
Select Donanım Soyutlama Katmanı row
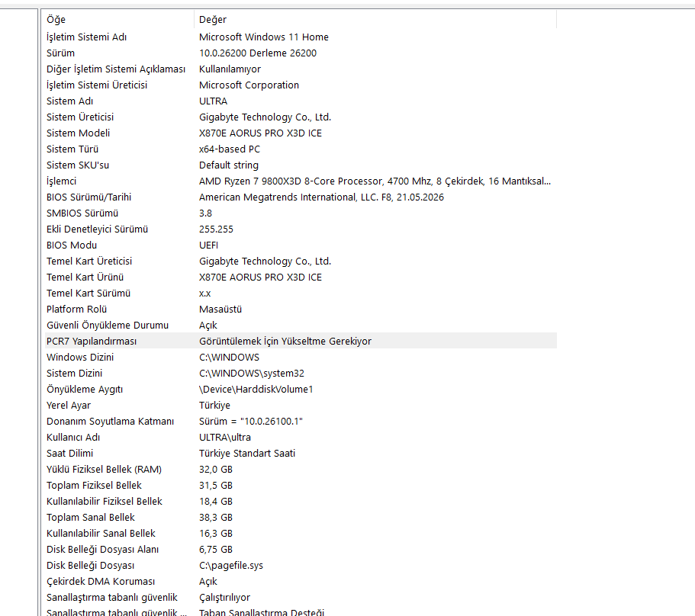(301, 421)
